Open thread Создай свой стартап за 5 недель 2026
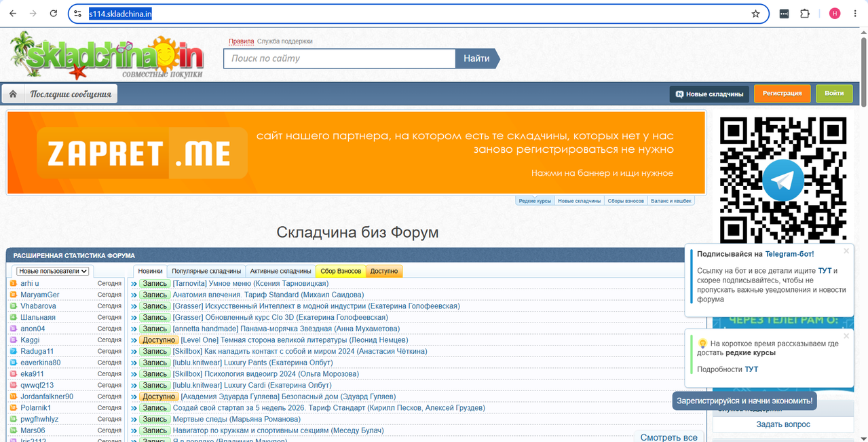 [329, 408]
